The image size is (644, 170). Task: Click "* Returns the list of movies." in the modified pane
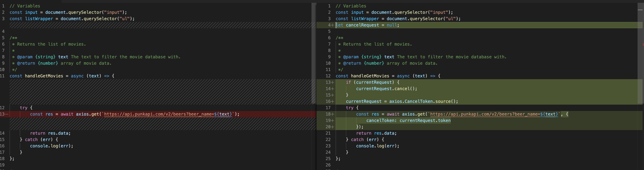point(375,44)
